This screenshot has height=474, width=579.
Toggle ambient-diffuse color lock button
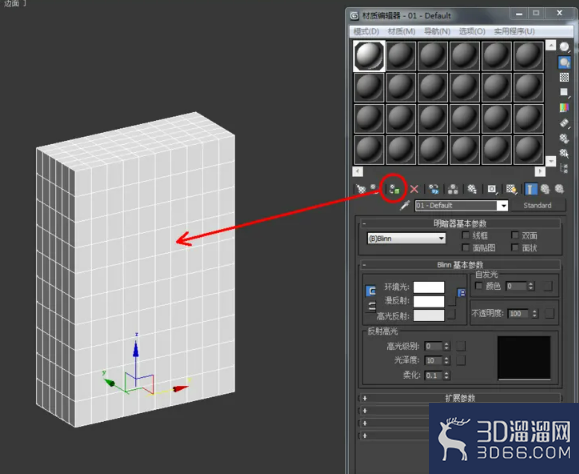tap(371, 291)
